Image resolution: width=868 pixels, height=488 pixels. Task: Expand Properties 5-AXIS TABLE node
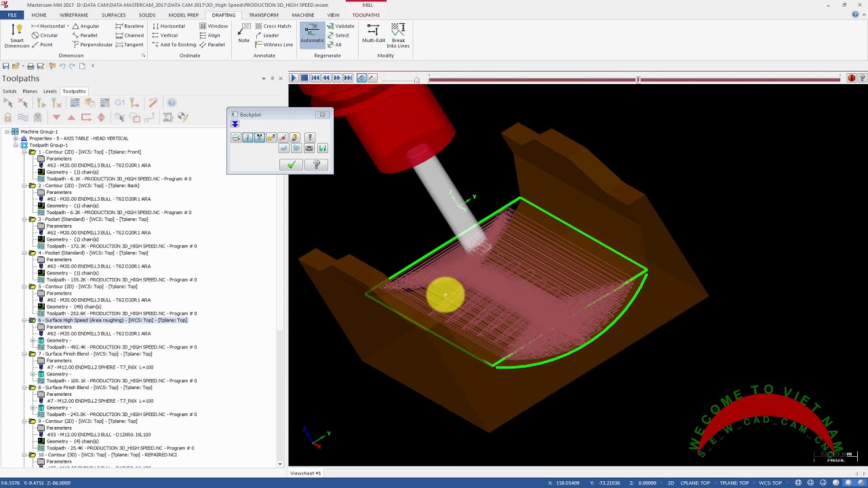(15, 138)
